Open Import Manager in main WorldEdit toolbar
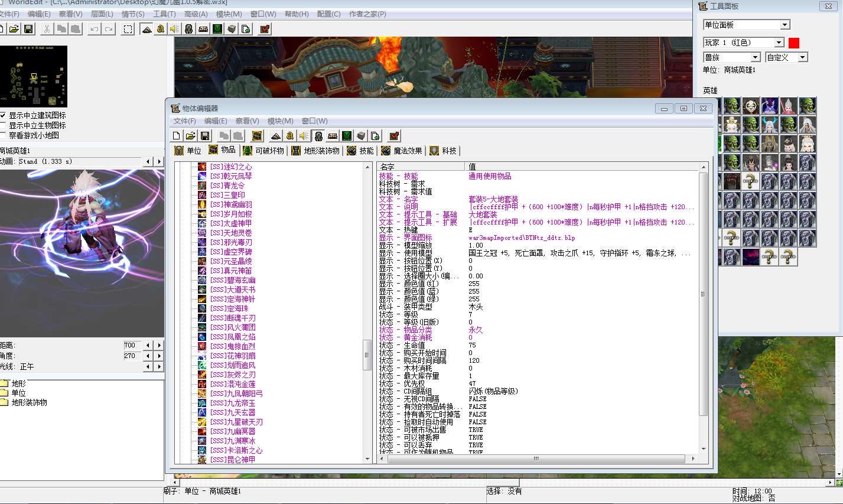This screenshot has height=504, width=843. pyautogui.click(x=246, y=28)
